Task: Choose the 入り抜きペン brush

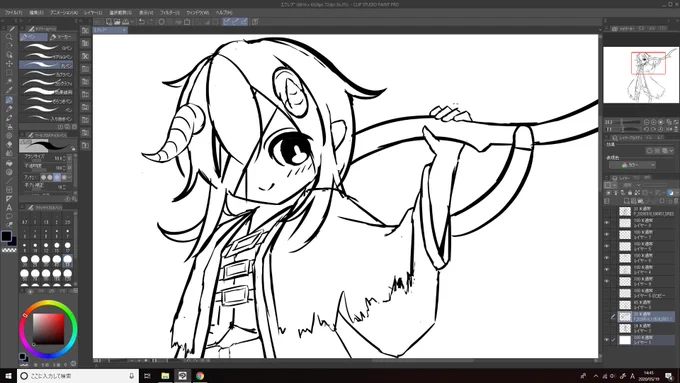Action: 46,118
